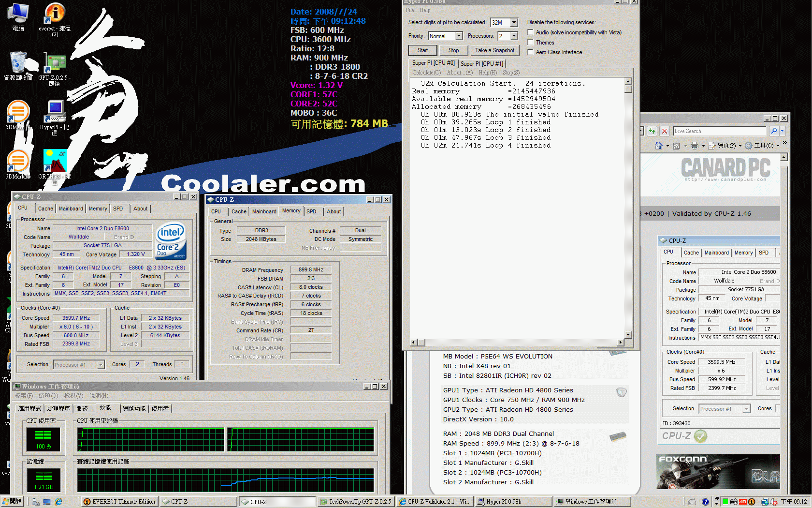Toggle the Themes checkbox
This screenshot has height=508, width=812.
pos(530,42)
